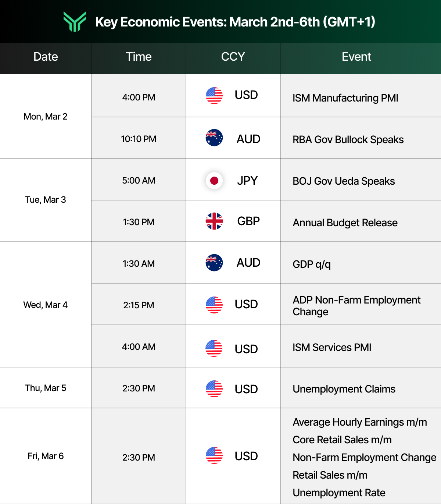Click the Date column header
This screenshot has width=441, height=504.
tap(45, 57)
